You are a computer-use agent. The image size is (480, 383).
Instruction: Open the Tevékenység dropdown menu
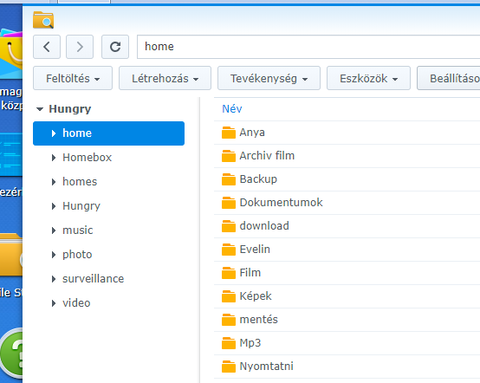pyautogui.click(x=269, y=78)
